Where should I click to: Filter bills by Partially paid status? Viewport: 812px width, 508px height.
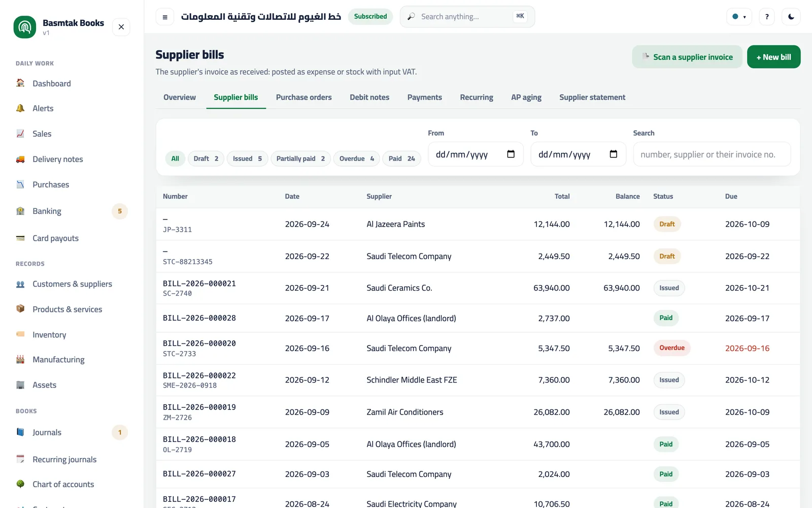pos(300,158)
